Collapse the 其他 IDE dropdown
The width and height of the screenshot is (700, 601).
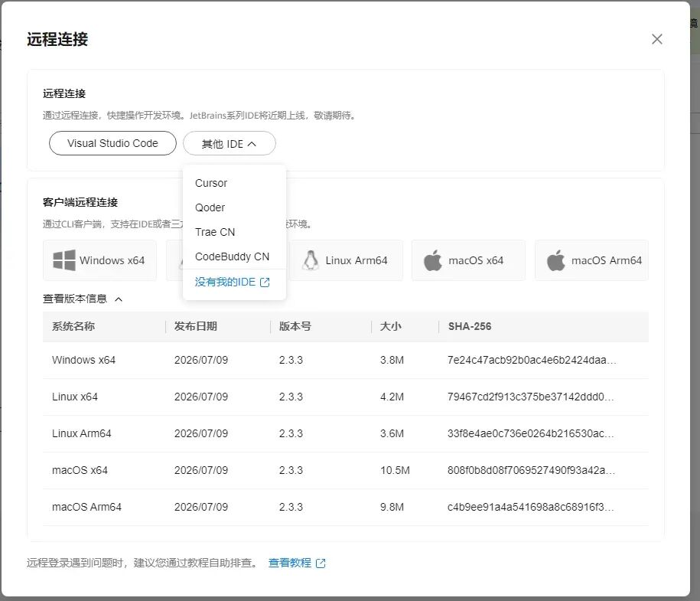pyautogui.click(x=229, y=143)
